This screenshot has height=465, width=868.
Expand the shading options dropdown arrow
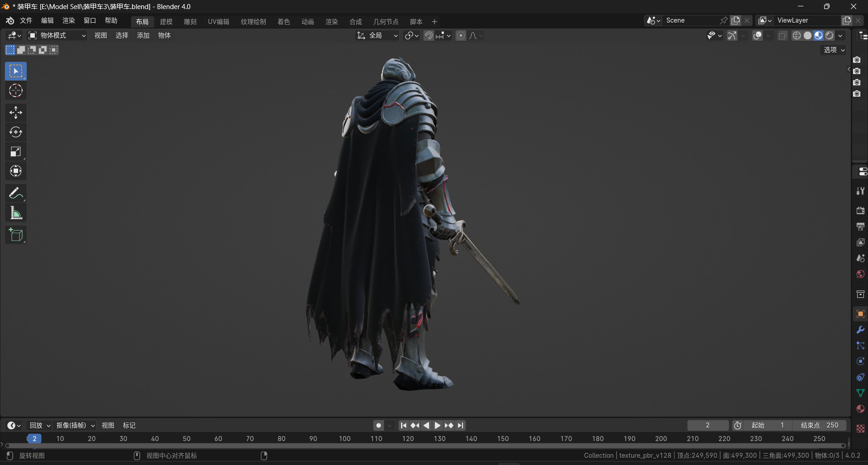coord(840,36)
